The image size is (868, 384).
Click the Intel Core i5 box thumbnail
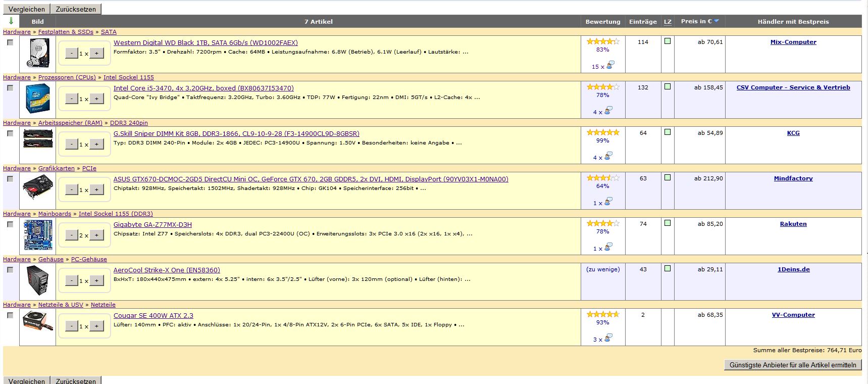(x=38, y=99)
